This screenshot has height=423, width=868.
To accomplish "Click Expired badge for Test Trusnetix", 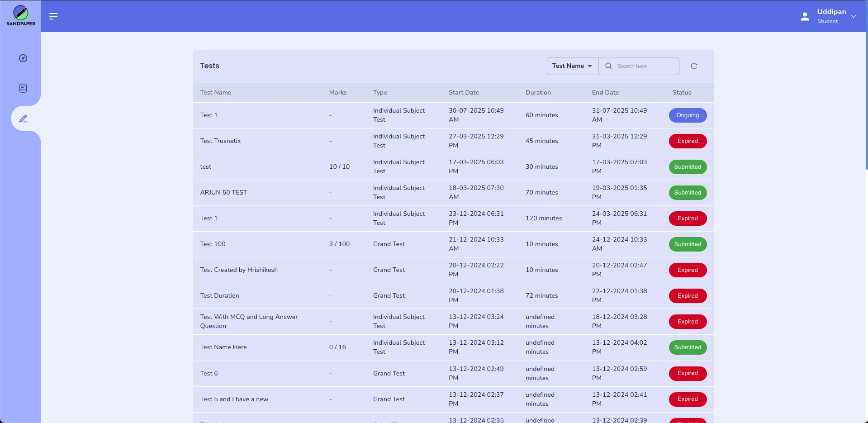I will [x=687, y=141].
